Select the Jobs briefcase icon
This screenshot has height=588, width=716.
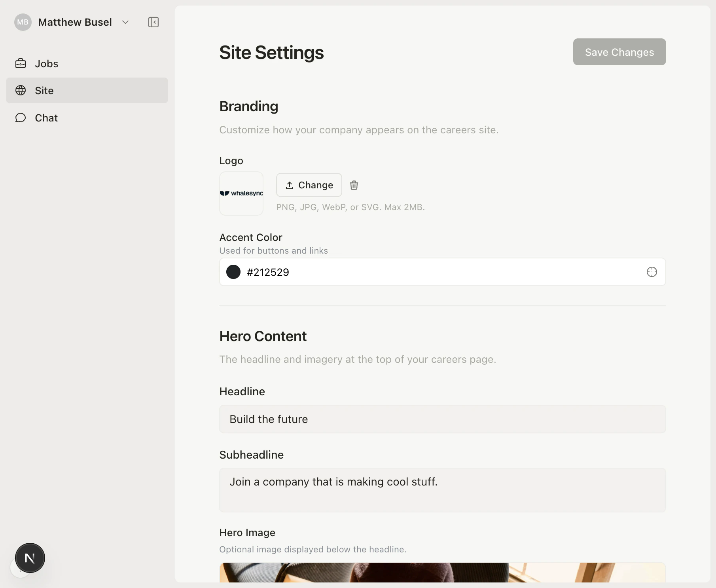(21, 63)
